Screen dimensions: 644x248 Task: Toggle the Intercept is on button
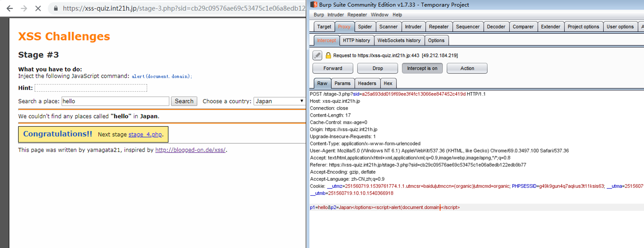(422, 68)
